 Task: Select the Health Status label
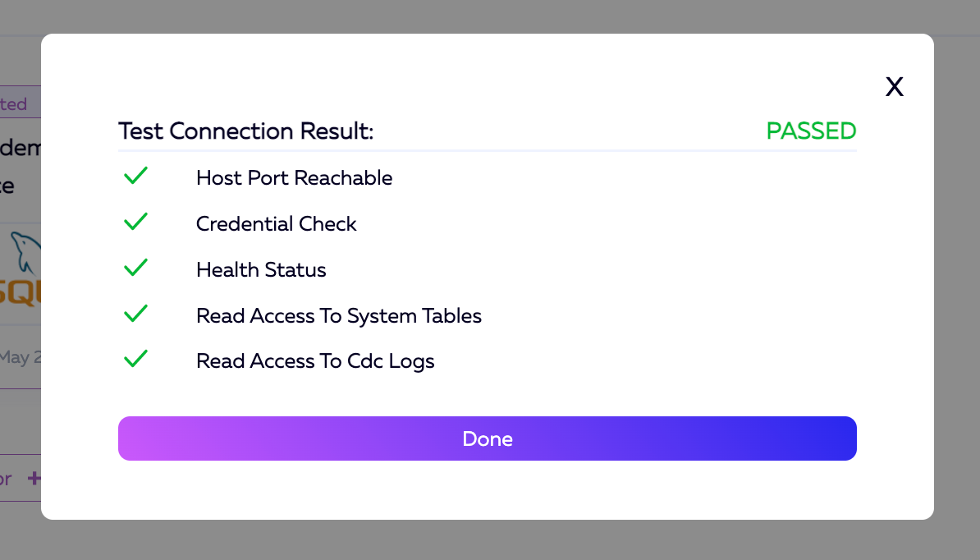(x=261, y=270)
